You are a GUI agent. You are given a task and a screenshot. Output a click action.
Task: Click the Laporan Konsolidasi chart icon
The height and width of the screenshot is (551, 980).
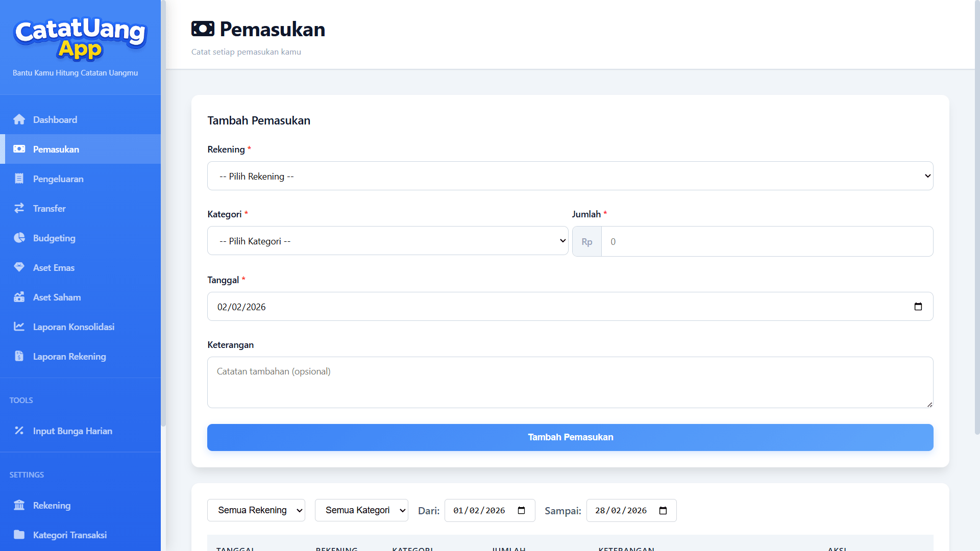click(x=19, y=327)
